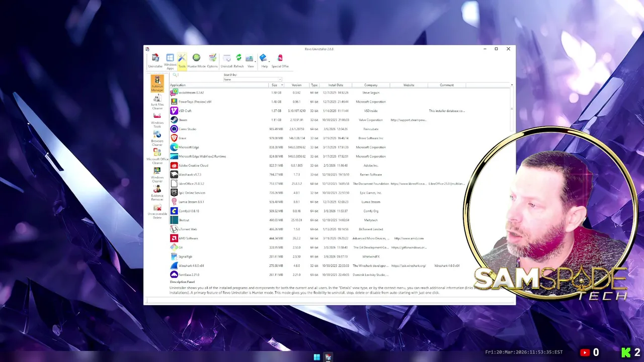
Task: Open the Options toolbar button
Action: (212, 61)
